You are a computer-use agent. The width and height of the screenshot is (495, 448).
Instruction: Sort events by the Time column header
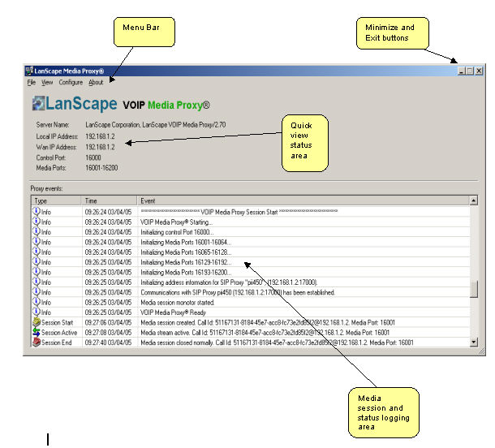110,200
